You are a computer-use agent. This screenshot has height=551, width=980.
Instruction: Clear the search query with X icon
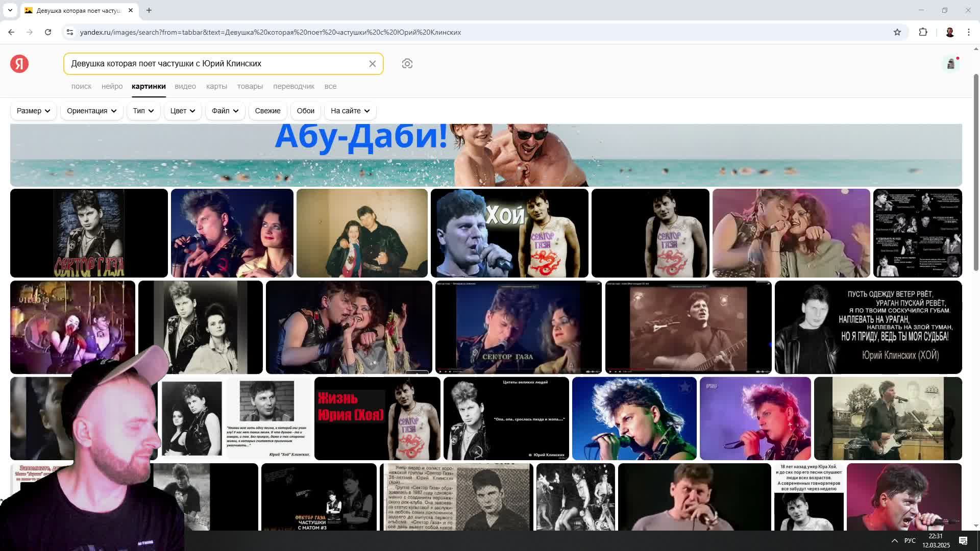coord(373,64)
